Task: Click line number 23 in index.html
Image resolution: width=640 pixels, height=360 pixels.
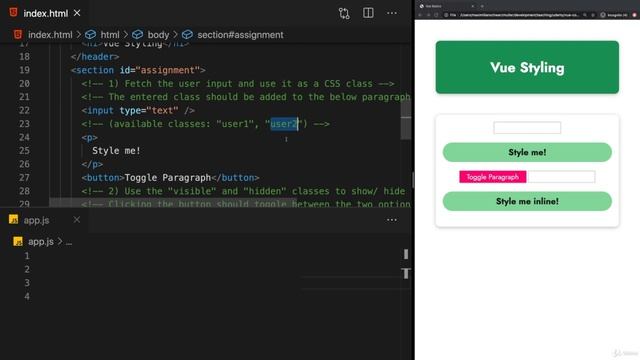Action: point(24,124)
